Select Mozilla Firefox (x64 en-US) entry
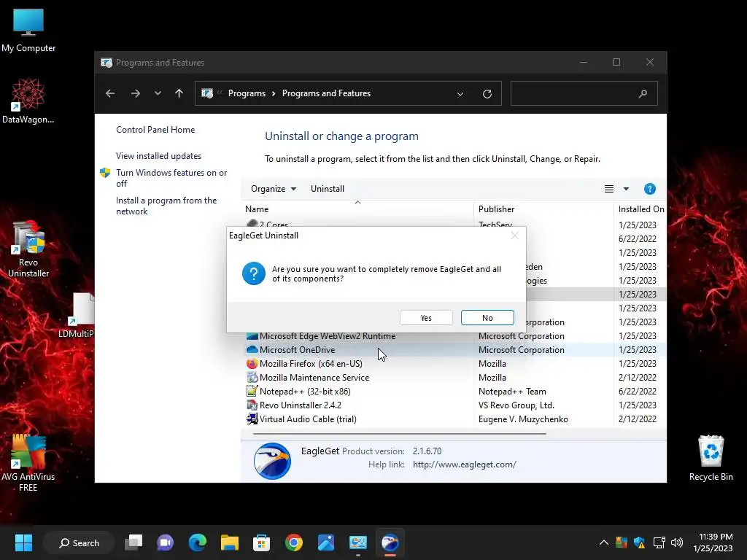Screen dimensions: 747x560 click(455, 363)
